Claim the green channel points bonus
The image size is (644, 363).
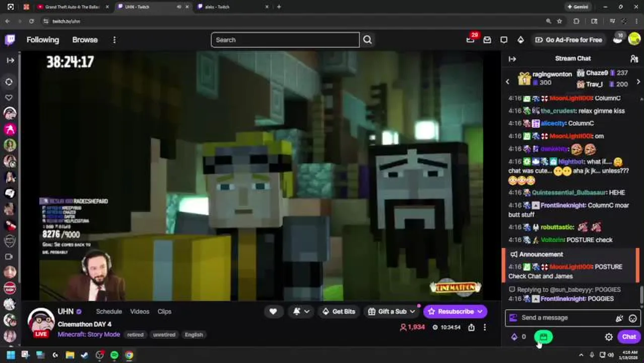coord(543,337)
